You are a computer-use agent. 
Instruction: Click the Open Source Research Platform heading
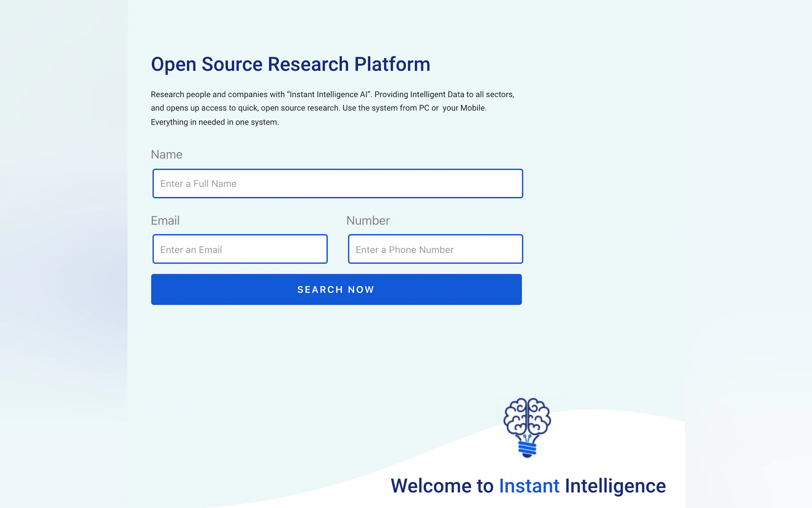[x=290, y=64]
